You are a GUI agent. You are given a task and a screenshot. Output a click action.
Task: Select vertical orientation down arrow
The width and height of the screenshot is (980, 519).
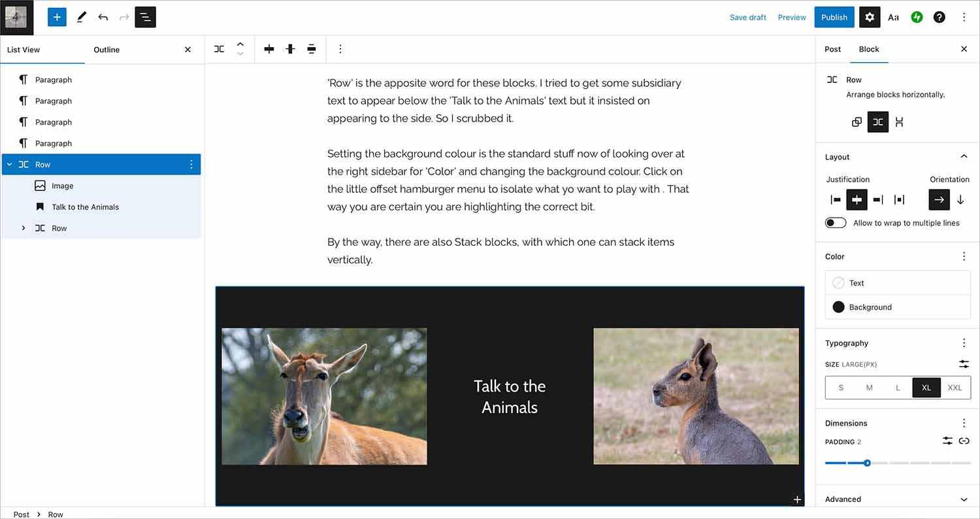coord(960,200)
